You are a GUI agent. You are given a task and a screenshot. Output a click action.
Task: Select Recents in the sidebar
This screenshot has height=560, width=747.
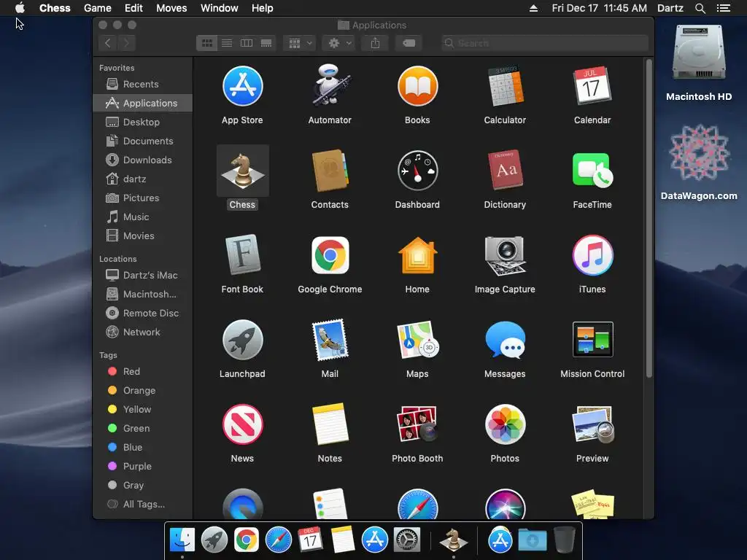point(142,85)
